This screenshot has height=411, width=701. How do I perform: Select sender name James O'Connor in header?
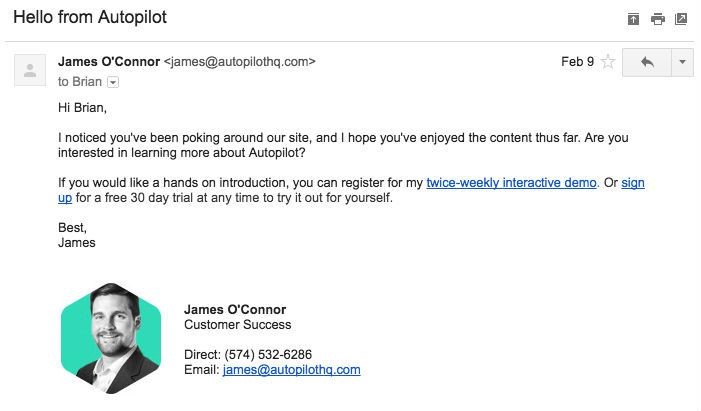(x=109, y=62)
